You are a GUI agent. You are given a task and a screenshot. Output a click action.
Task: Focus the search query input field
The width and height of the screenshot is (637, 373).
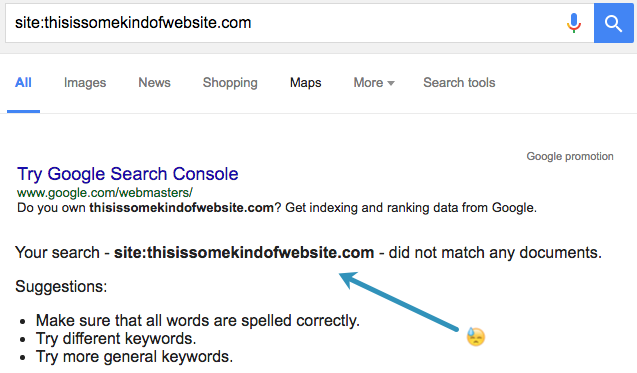point(284,23)
